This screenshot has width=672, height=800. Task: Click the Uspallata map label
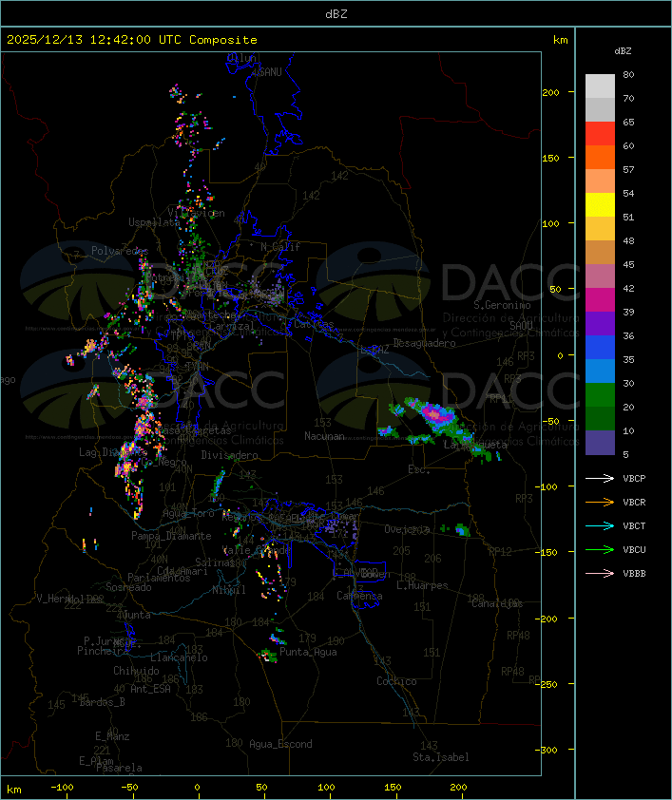click(x=154, y=222)
